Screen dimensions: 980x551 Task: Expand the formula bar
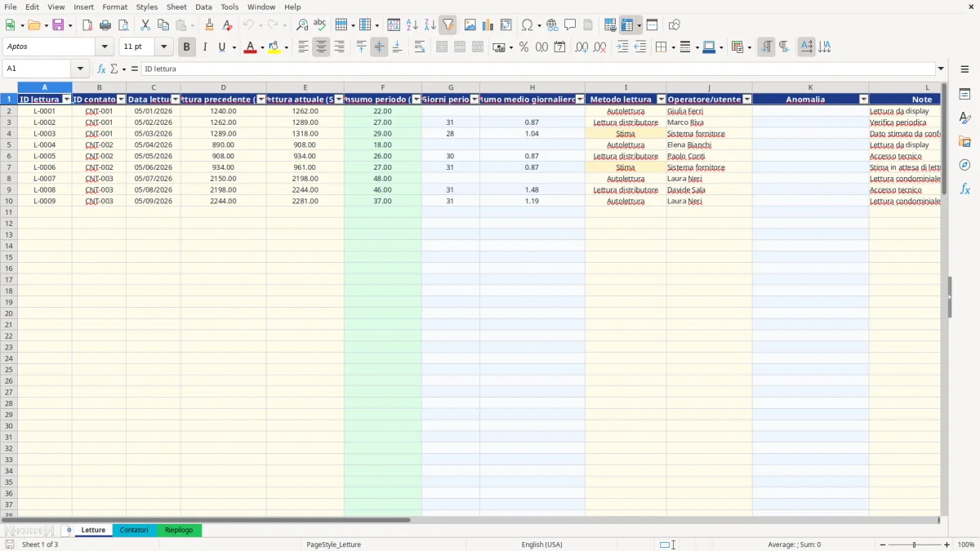click(x=941, y=69)
